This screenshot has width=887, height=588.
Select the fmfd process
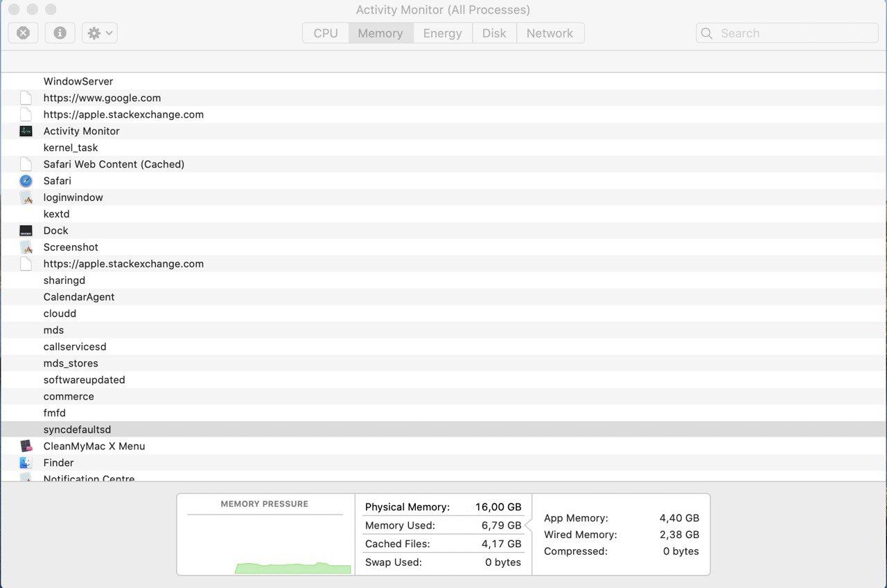54,413
